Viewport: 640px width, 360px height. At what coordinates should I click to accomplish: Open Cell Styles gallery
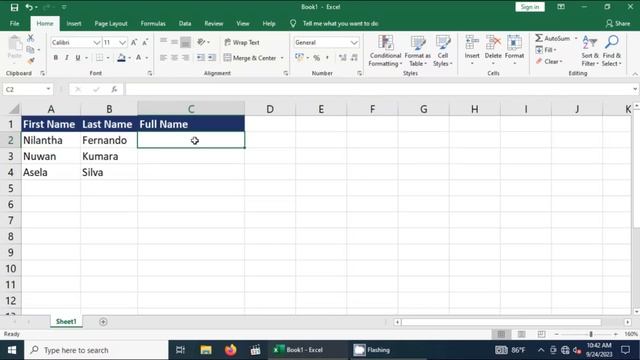[442, 51]
